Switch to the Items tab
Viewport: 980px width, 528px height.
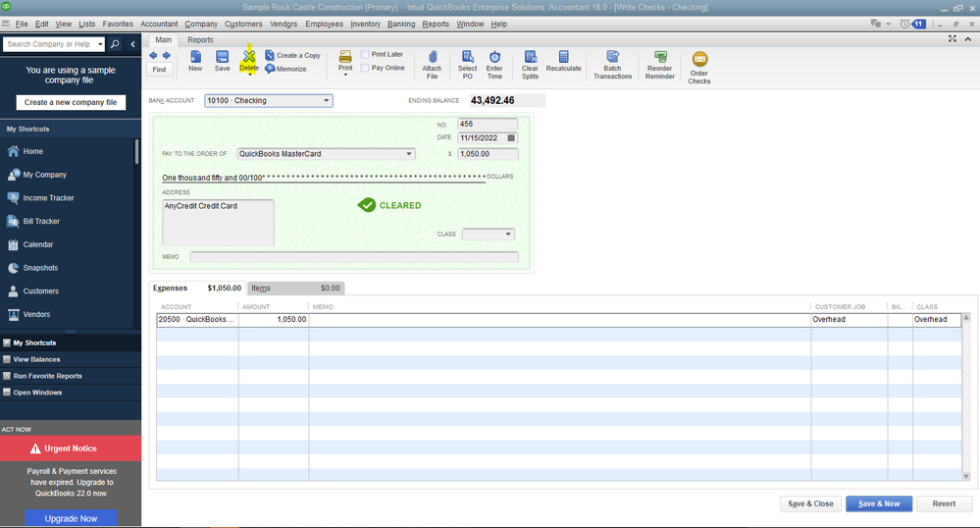295,289
